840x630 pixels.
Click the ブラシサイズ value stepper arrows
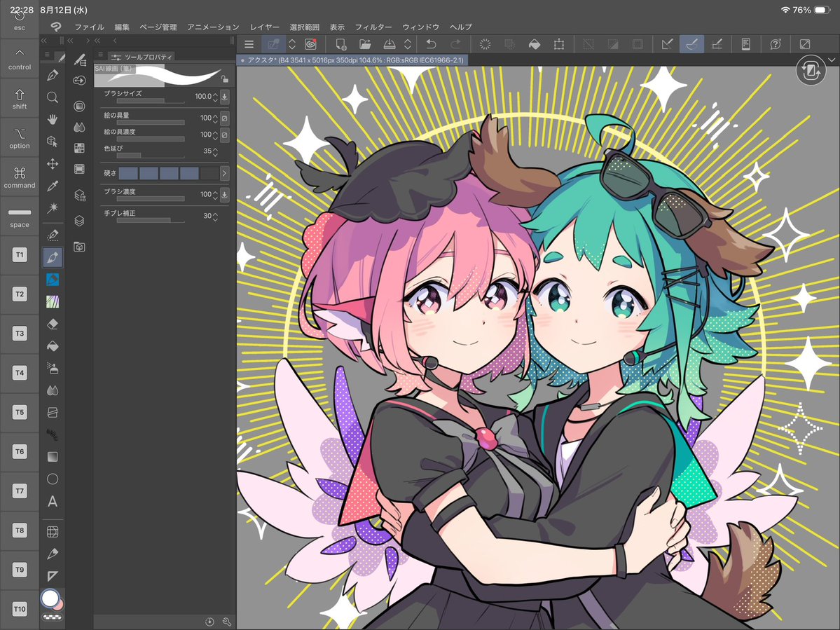click(215, 97)
